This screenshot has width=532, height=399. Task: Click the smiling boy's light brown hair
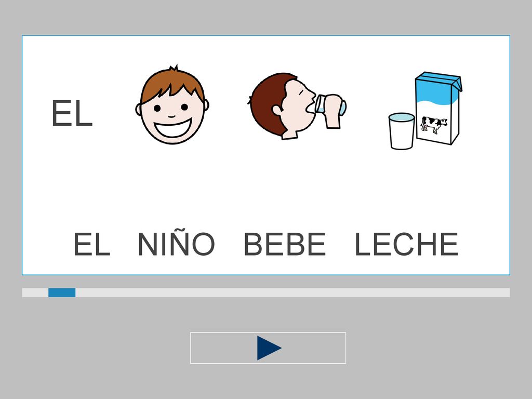pyautogui.click(x=172, y=83)
